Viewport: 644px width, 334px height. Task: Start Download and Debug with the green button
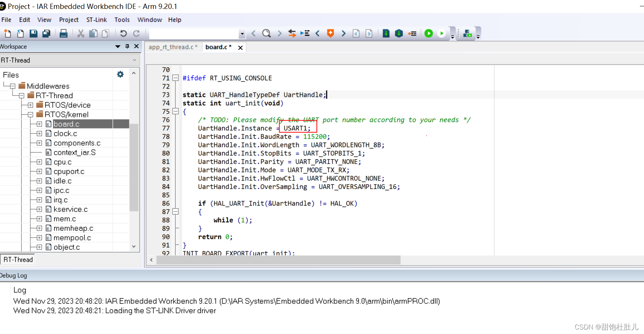(429, 33)
